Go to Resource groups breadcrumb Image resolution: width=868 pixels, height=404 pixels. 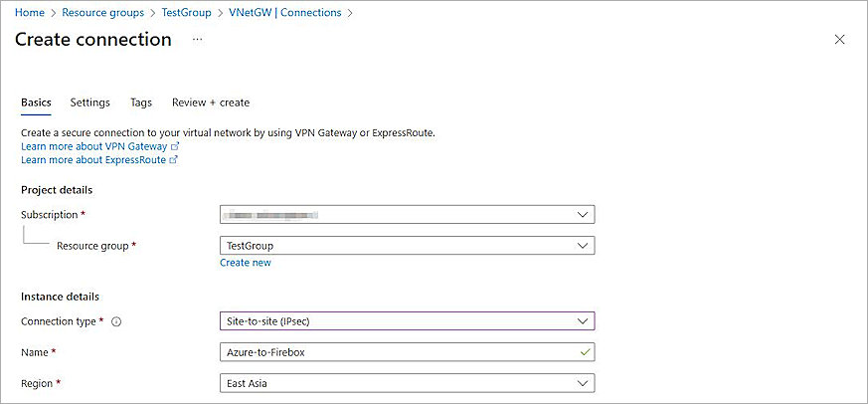point(102,13)
